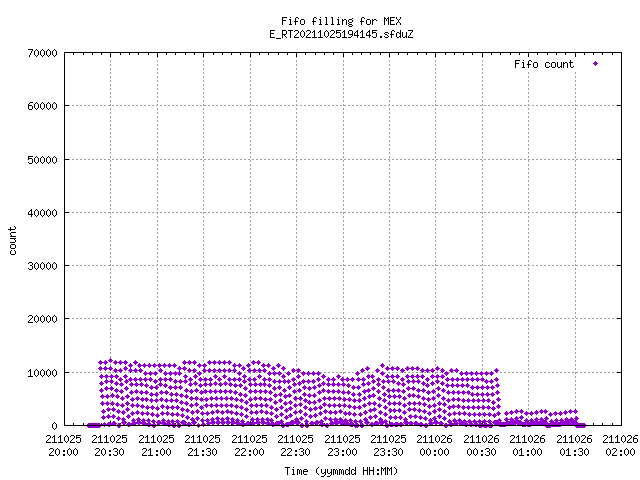Click the y-axis tick 60000
The image size is (640, 480).
42,106
